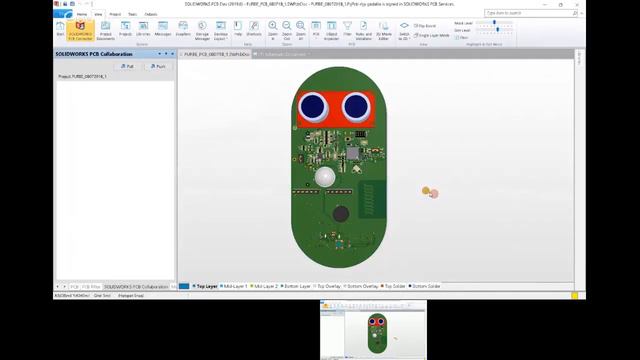Click the save icon in title bar

point(64,4)
